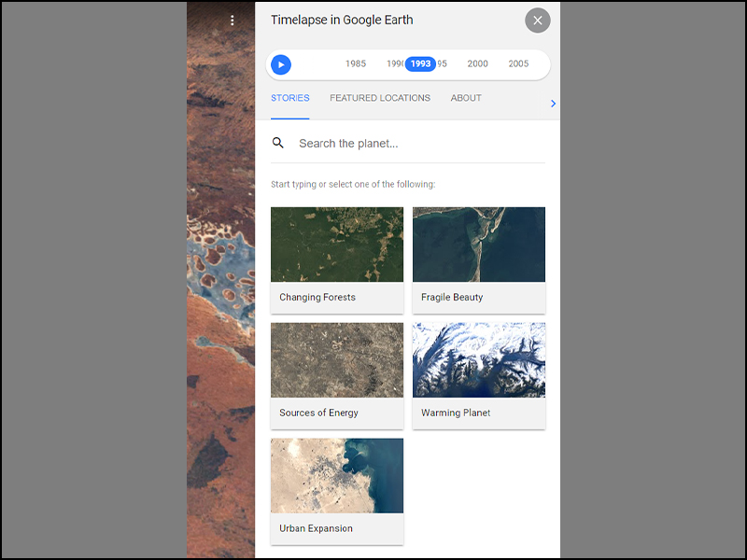Viewport: 747px width, 560px height.
Task: Click the 1993 year slider handle
Action: pyautogui.click(x=420, y=63)
